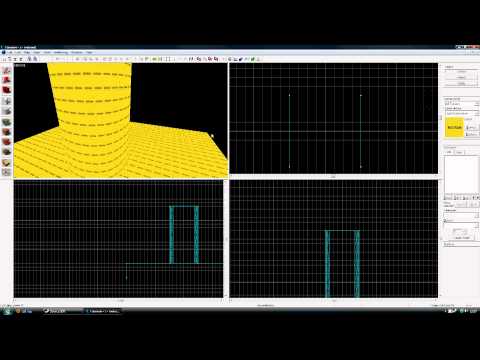Image resolution: width=480 pixels, height=360 pixels.
Task: Click the Groups select mode button
Action: (x=461, y=72)
